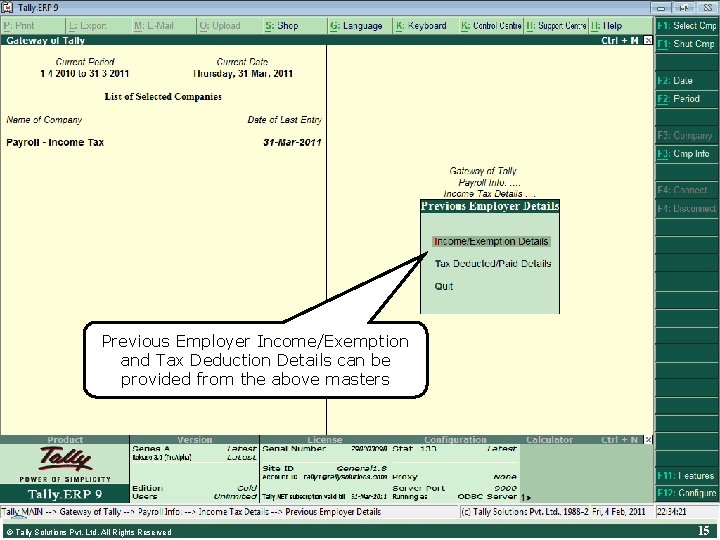Select Quit in Previous Employer Details
720x540 pixels.
[x=444, y=286]
